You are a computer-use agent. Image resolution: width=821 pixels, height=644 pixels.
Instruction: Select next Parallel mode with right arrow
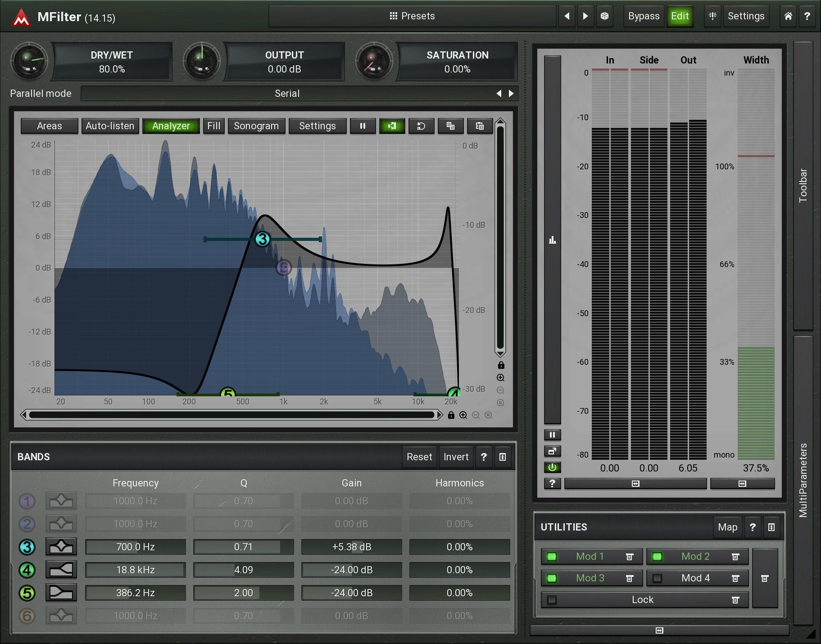[x=511, y=93]
